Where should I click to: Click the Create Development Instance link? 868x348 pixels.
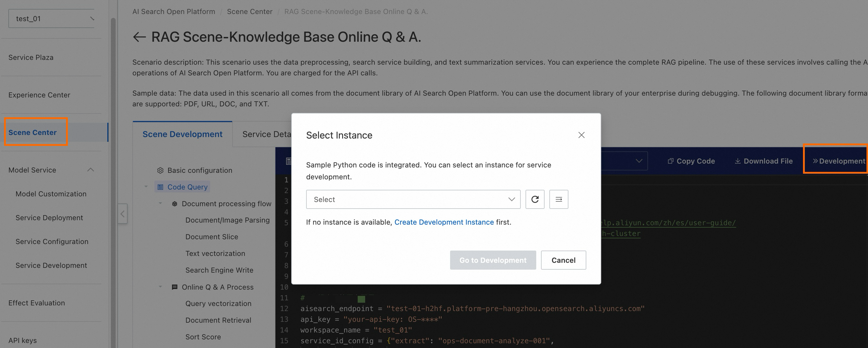pos(444,222)
